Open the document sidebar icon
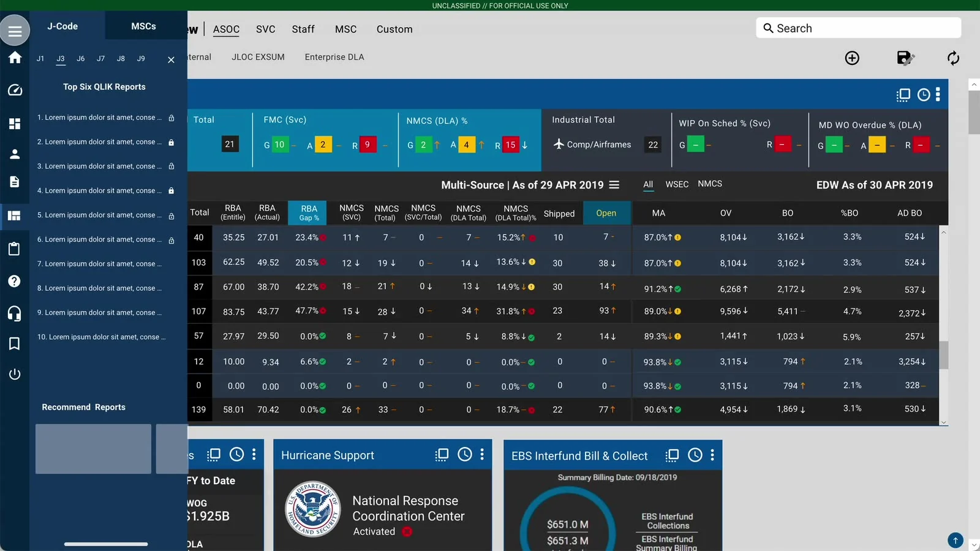 click(x=15, y=182)
